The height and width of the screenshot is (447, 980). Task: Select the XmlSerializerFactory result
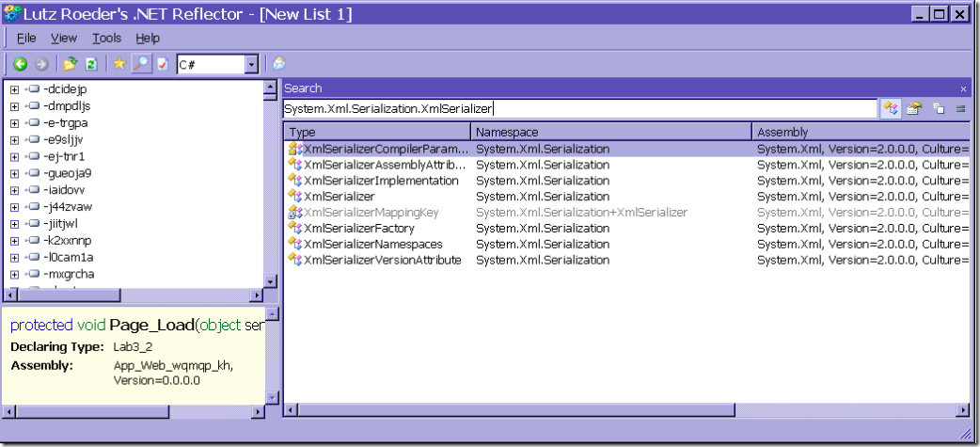pos(358,228)
